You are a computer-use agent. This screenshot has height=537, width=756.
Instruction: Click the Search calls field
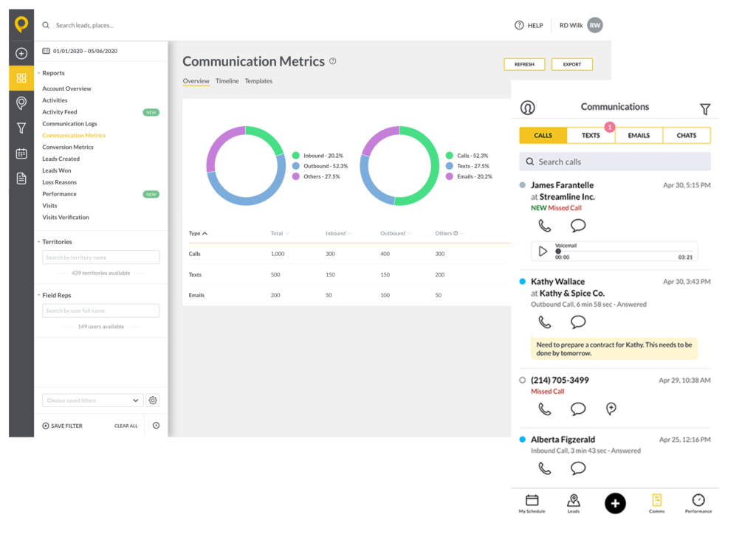point(614,162)
